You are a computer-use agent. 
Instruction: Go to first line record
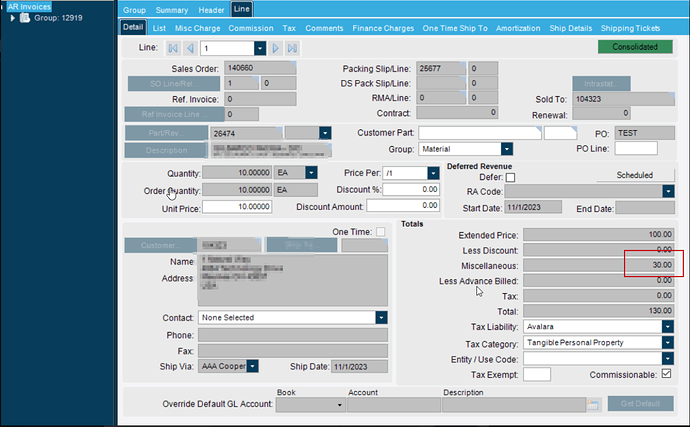click(173, 48)
